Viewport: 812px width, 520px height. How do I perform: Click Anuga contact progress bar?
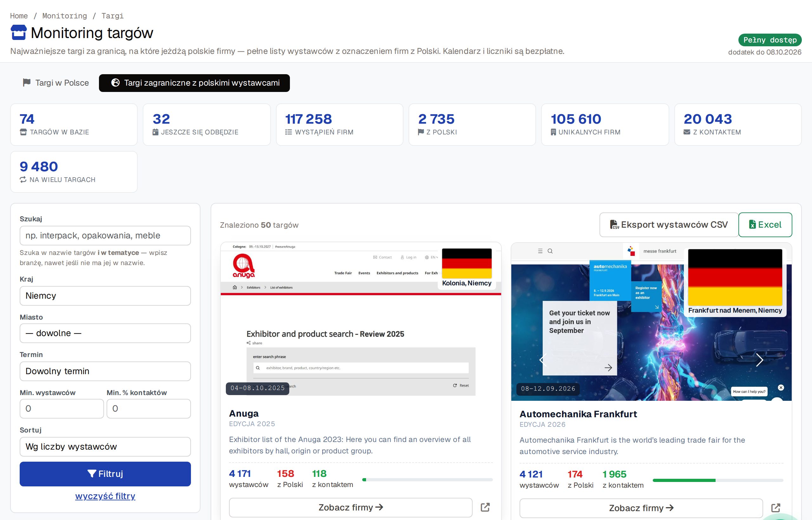coord(427,479)
